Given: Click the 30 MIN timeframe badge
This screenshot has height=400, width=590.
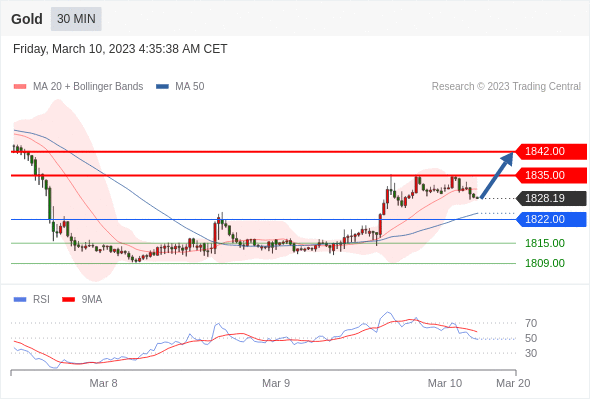Looking at the screenshot, I should point(76,19).
